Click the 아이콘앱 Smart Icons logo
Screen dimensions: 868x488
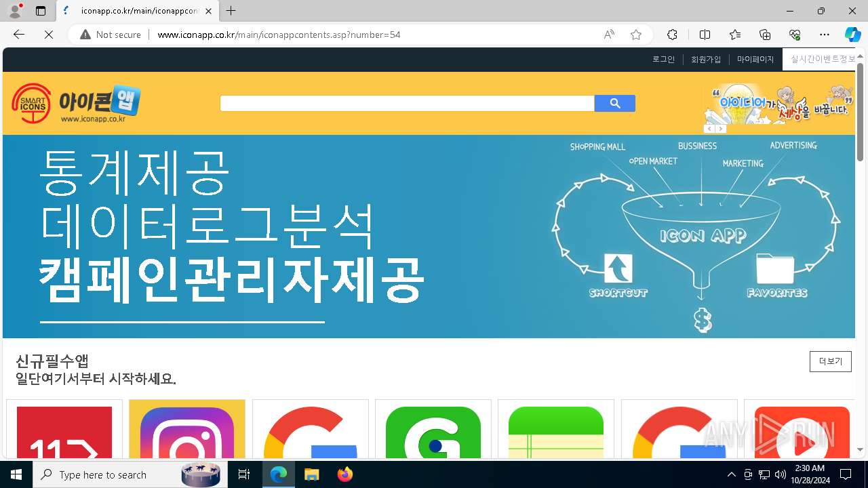pos(75,103)
